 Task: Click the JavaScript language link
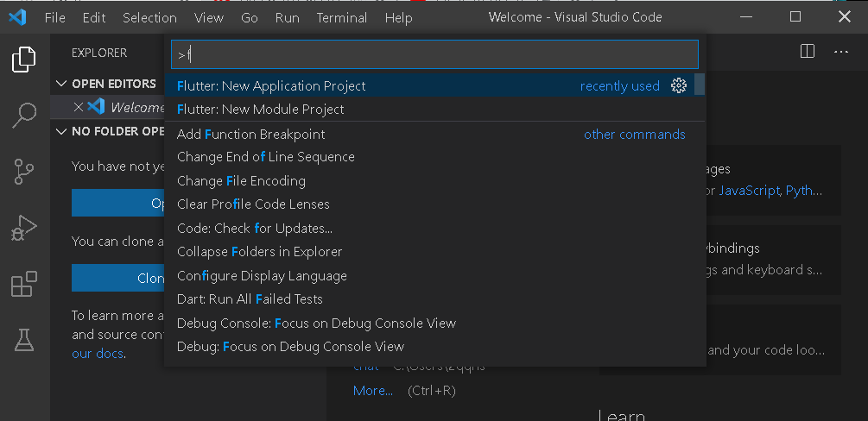coord(750,191)
